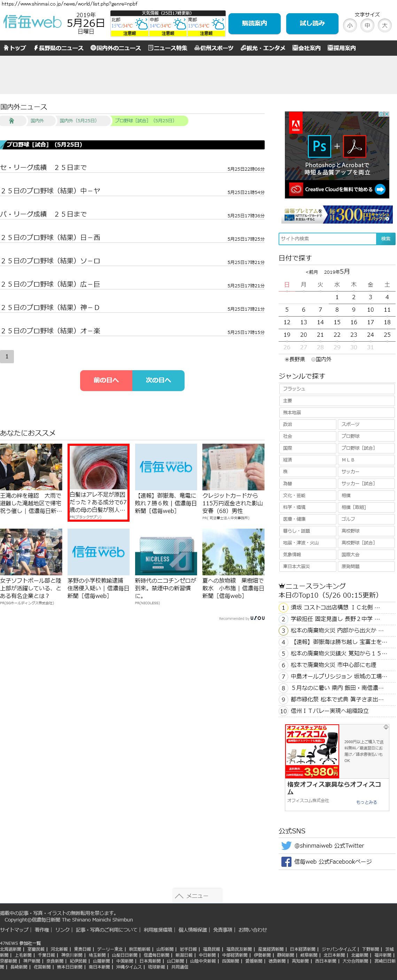Screen dimensions: 397x980
Task: Open the 国内外のニュース navigation menu
Action: [116, 48]
